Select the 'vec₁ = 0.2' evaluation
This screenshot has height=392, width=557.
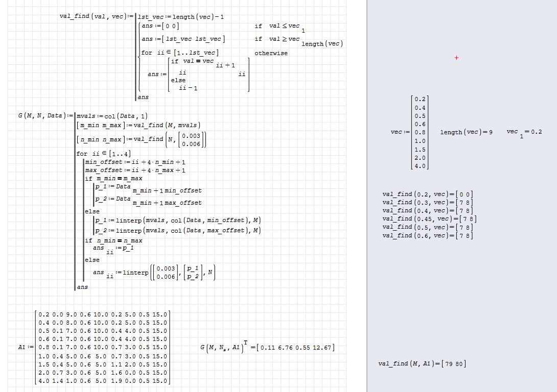pos(524,132)
